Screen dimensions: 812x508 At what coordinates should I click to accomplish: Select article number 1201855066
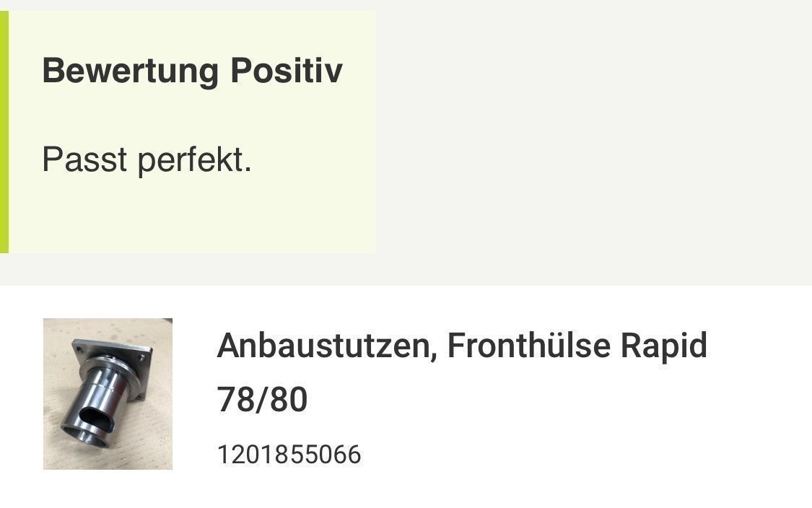coord(289,455)
